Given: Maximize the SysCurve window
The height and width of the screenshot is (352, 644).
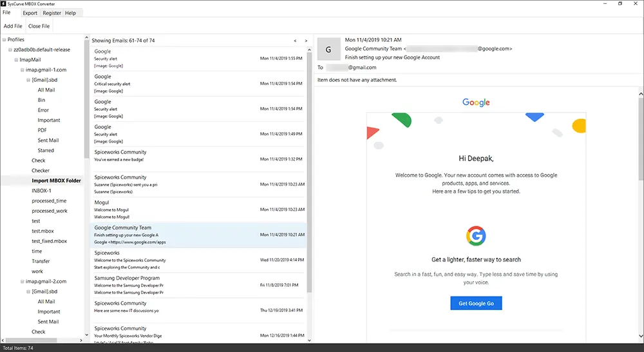Looking at the screenshot, I should click(620, 4).
